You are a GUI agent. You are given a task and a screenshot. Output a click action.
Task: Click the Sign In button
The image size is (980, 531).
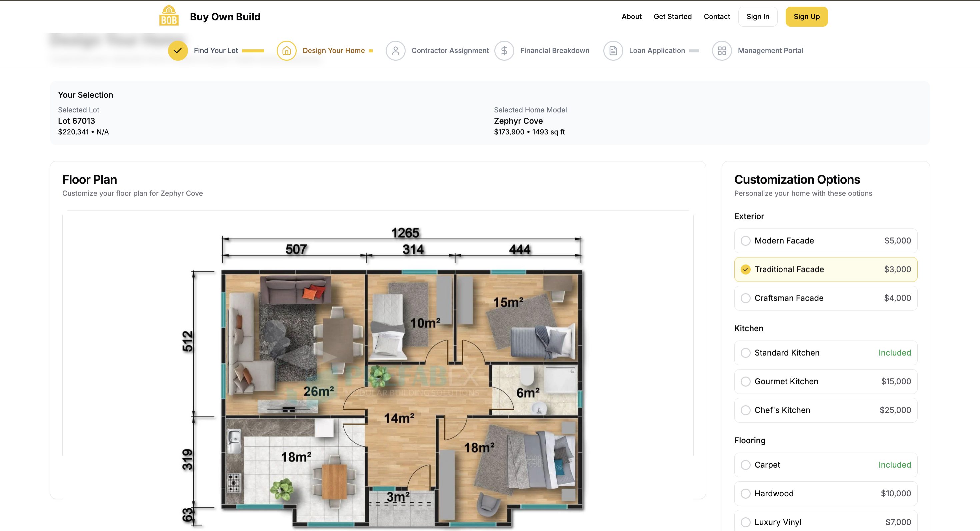pyautogui.click(x=757, y=16)
